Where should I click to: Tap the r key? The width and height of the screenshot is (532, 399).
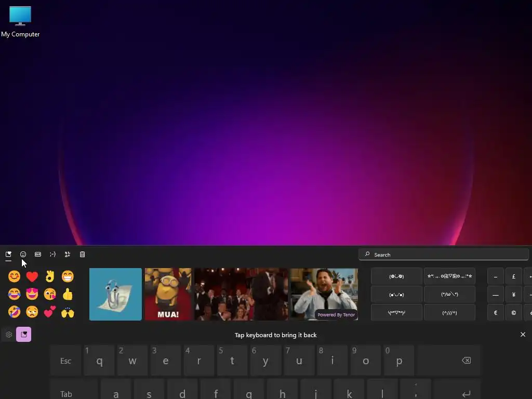(199, 361)
